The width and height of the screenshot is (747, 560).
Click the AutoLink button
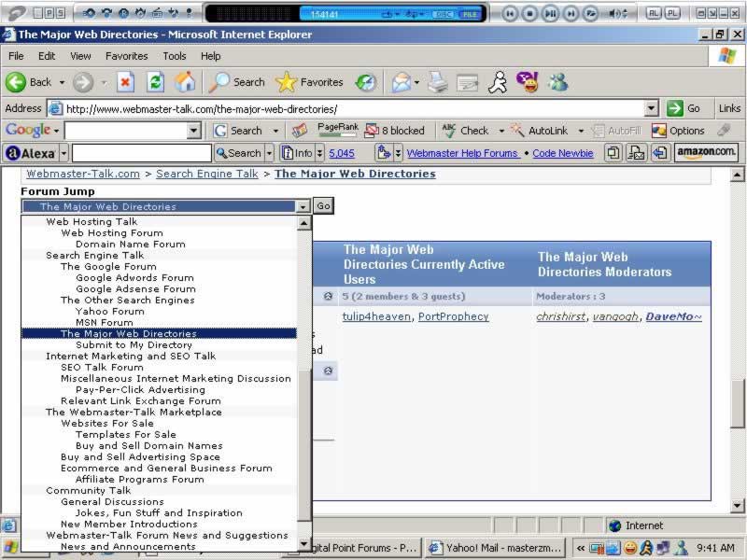click(x=539, y=131)
